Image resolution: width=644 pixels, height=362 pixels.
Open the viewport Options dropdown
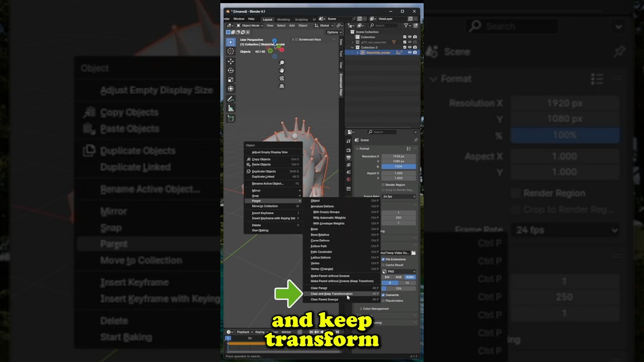click(x=334, y=32)
